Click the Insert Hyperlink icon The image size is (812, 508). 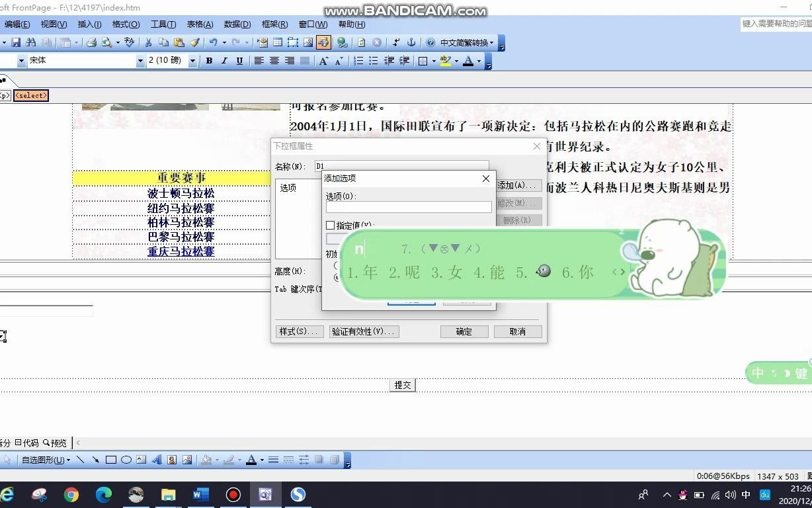341,42
